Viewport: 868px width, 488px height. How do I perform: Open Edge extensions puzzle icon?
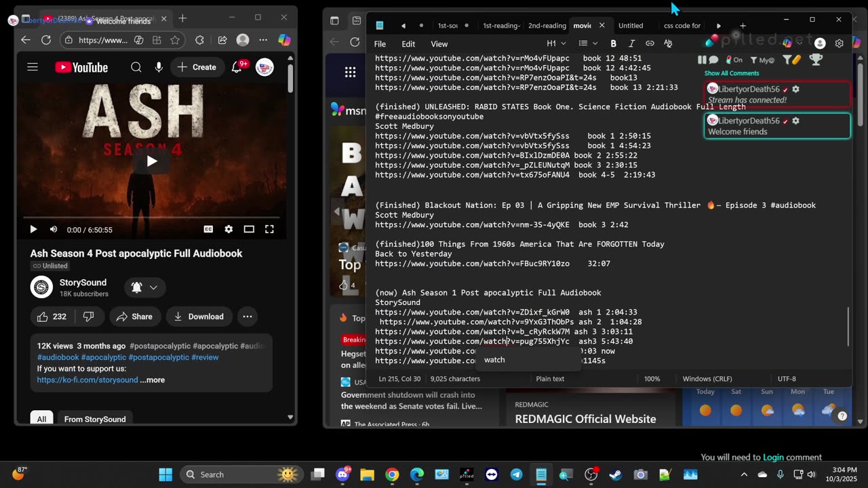point(199,40)
